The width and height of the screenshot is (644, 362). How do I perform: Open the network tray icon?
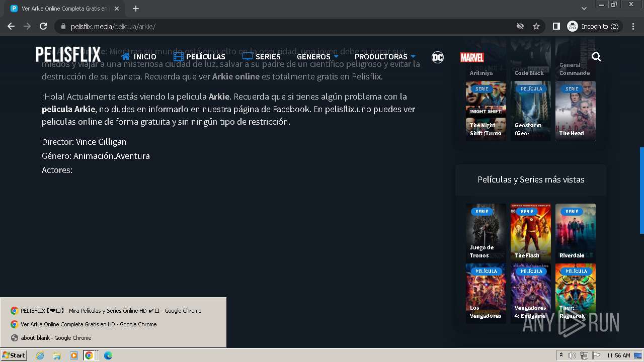584,355
